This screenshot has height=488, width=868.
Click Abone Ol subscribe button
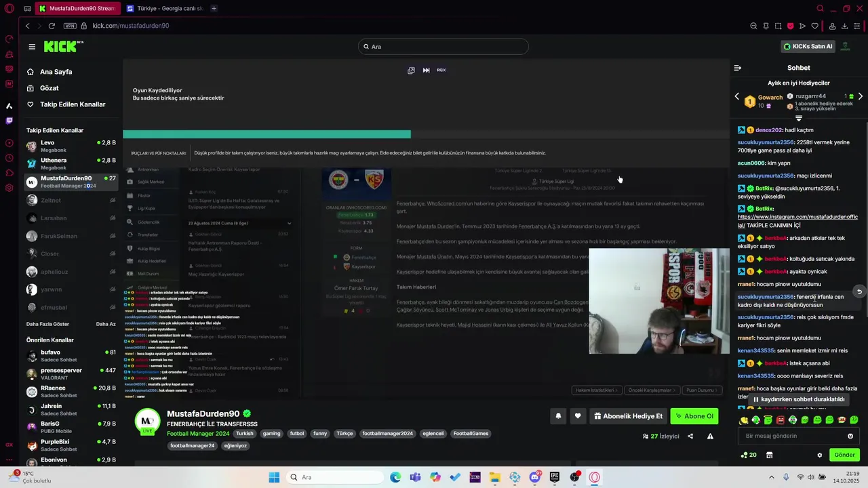pyautogui.click(x=694, y=416)
